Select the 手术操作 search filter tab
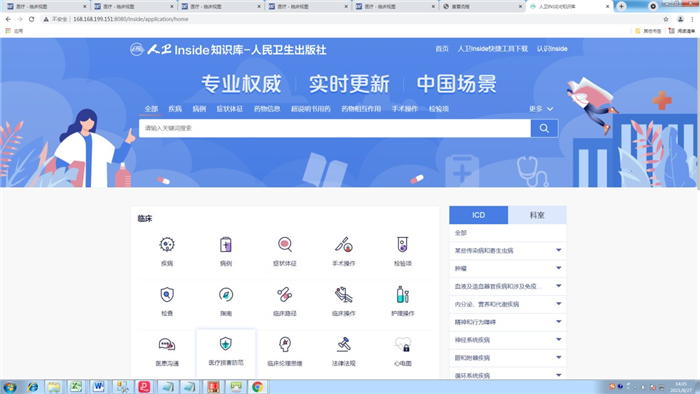This screenshot has height=394, width=700. tap(405, 109)
